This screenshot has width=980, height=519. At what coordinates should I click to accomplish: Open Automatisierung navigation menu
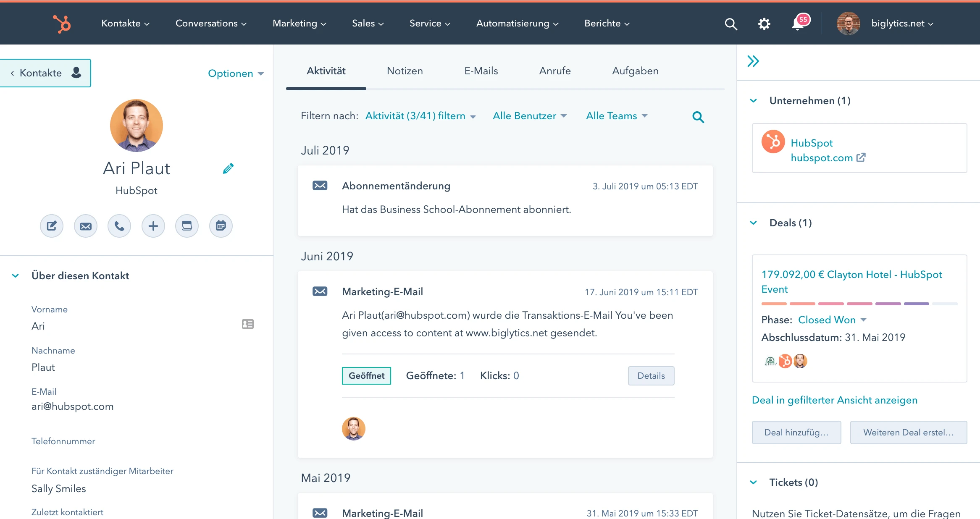517,24
